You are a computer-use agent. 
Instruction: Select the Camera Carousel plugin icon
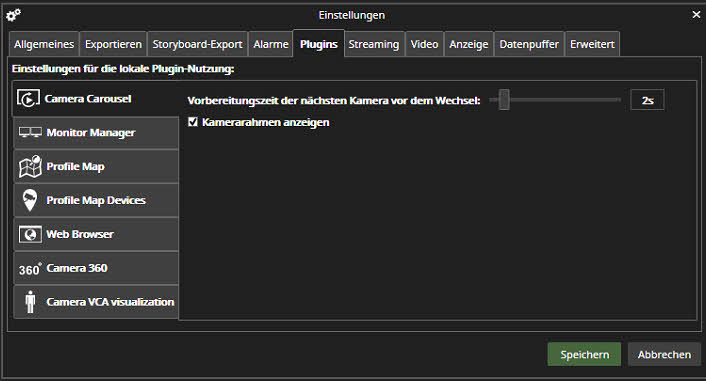click(x=28, y=98)
